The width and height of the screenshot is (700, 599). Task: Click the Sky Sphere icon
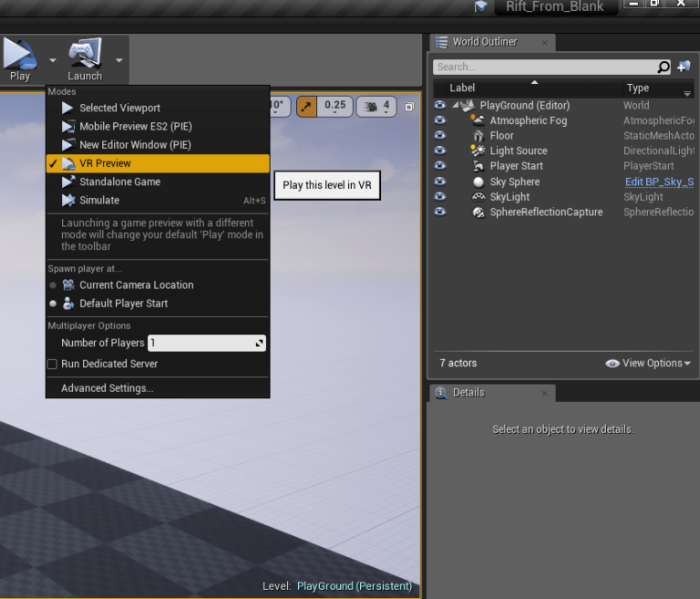click(x=479, y=181)
